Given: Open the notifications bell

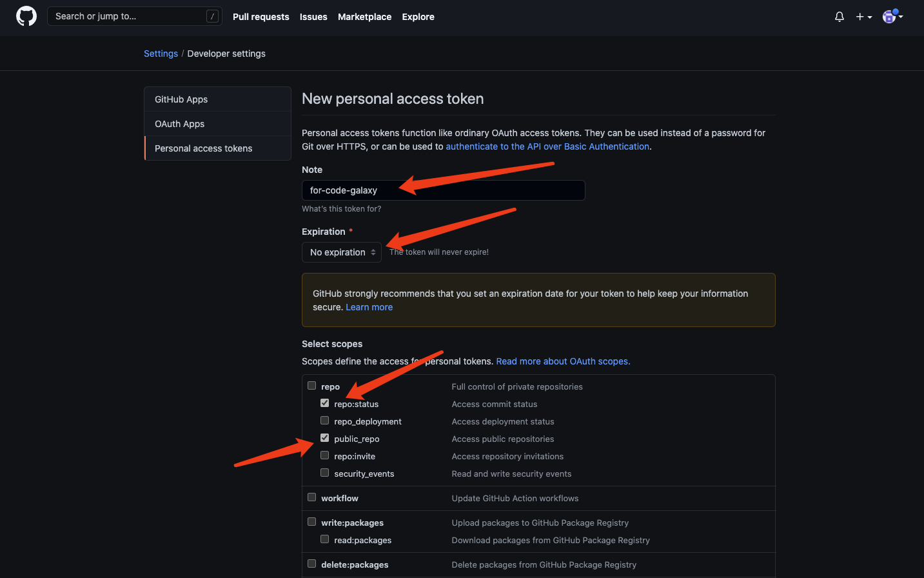Looking at the screenshot, I should point(839,17).
